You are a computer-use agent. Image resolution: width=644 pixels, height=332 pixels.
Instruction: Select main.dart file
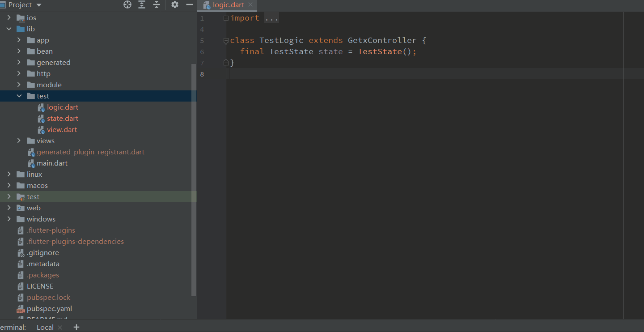(52, 163)
